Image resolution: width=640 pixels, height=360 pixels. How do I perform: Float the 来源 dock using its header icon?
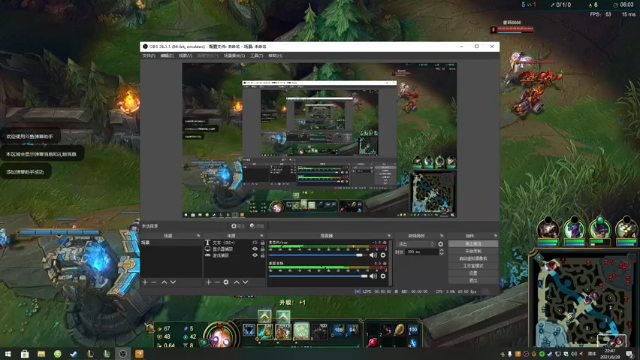coord(262,236)
